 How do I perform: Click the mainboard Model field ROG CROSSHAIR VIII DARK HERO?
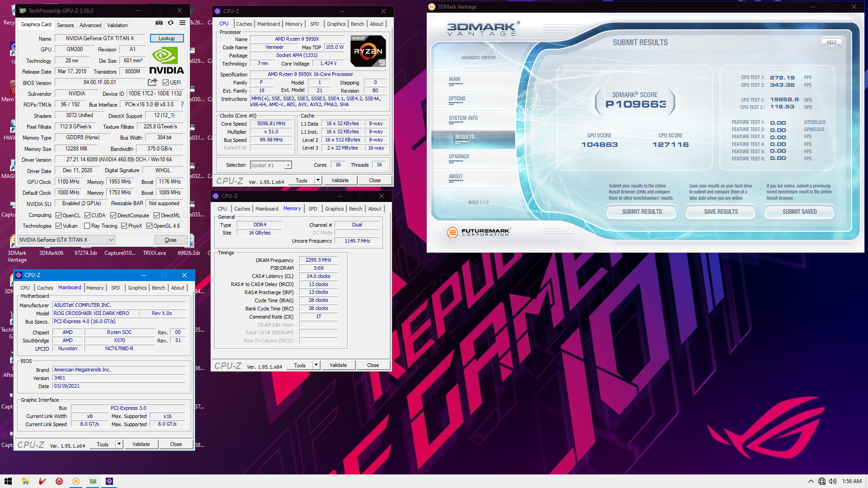[94, 313]
